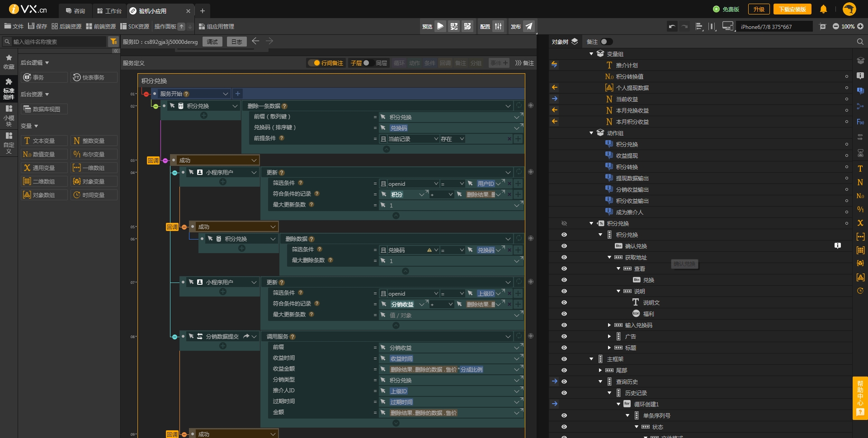
Task: Select 收益提现 action in tree
Action: pyautogui.click(x=627, y=155)
